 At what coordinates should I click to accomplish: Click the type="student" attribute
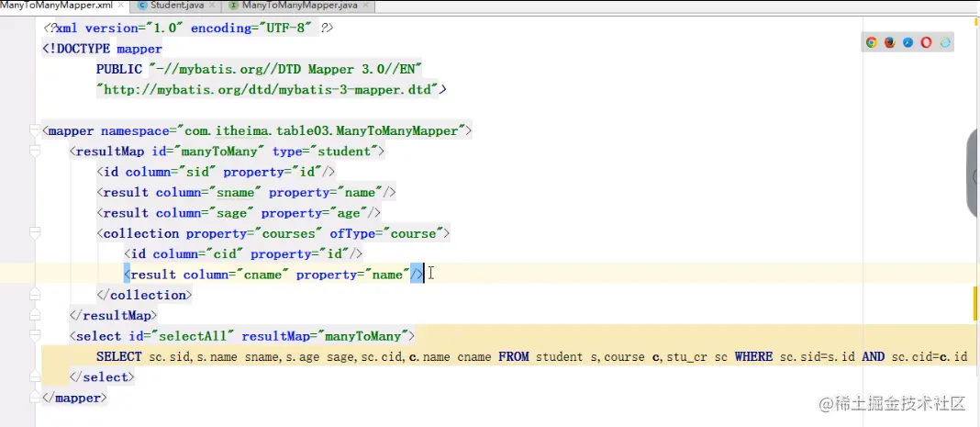(325, 152)
